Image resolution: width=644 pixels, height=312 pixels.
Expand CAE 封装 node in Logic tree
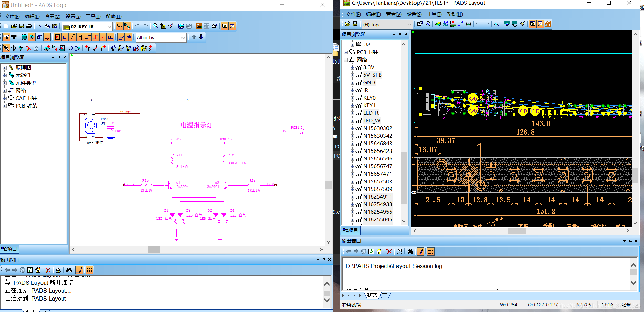[x=4, y=98]
